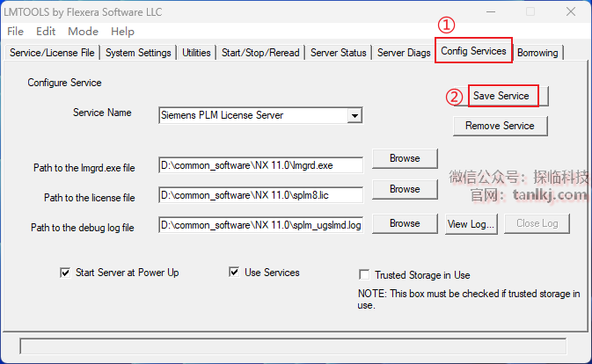Open the Mode menu
592x364 pixels.
tap(83, 32)
